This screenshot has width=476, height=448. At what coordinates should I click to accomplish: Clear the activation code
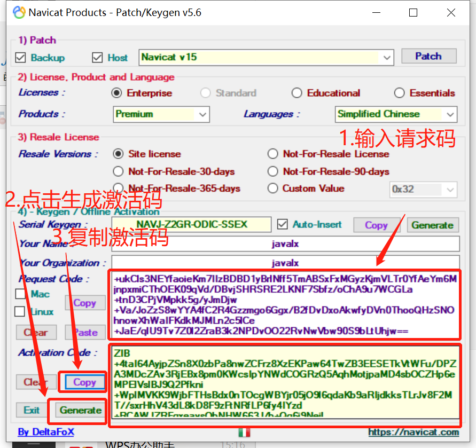tap(36, 382)
